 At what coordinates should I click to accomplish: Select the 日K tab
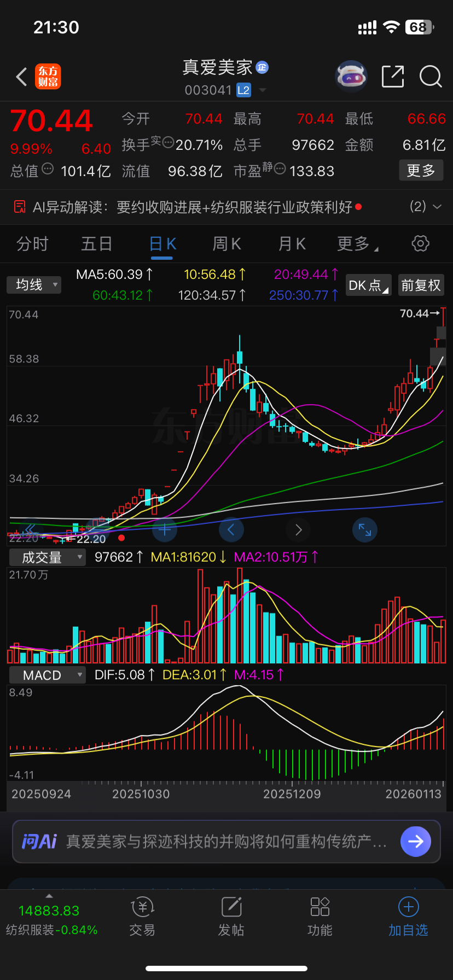(162, 244)
